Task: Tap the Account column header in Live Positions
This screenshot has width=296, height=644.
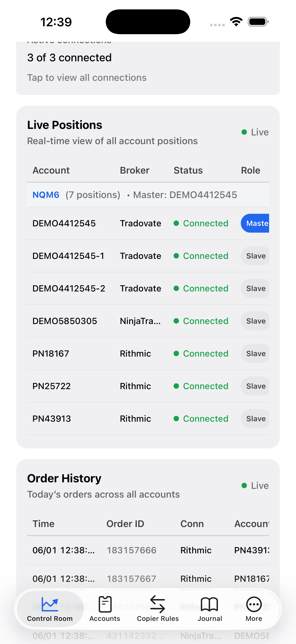Action: pyautogui.click(x=51, y=170)
